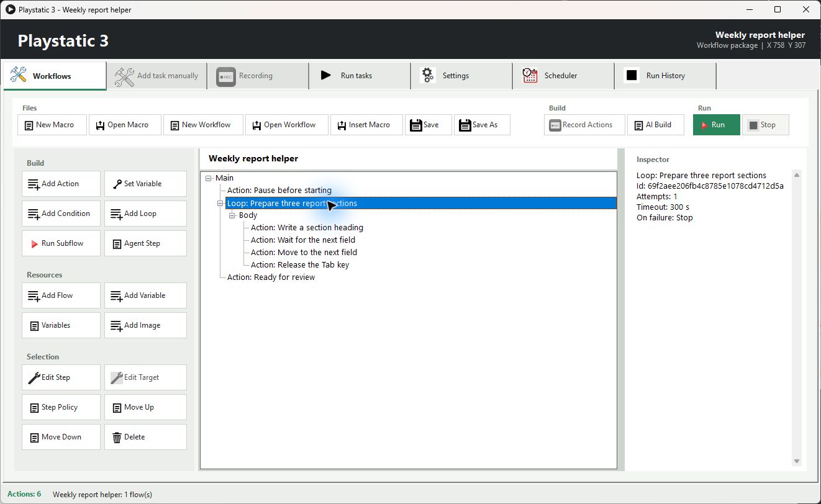
Task: Click the Open Workflow button
Action: 286,125
